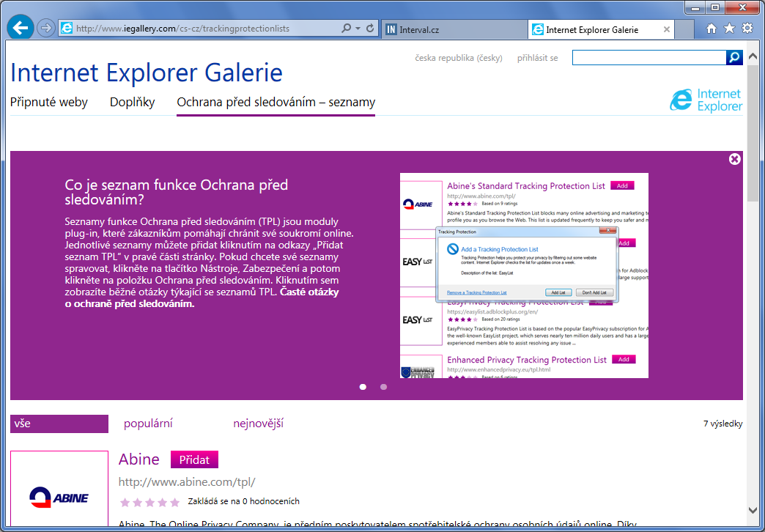The image size is (765, 532).
Task: Select first banner slide dot
Action: coord(363,387)
